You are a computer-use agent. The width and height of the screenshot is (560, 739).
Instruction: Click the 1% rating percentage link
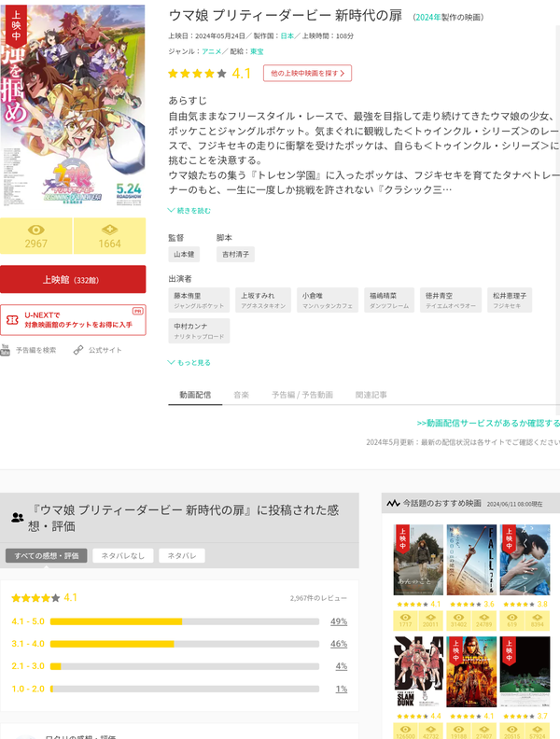[342, 689]
